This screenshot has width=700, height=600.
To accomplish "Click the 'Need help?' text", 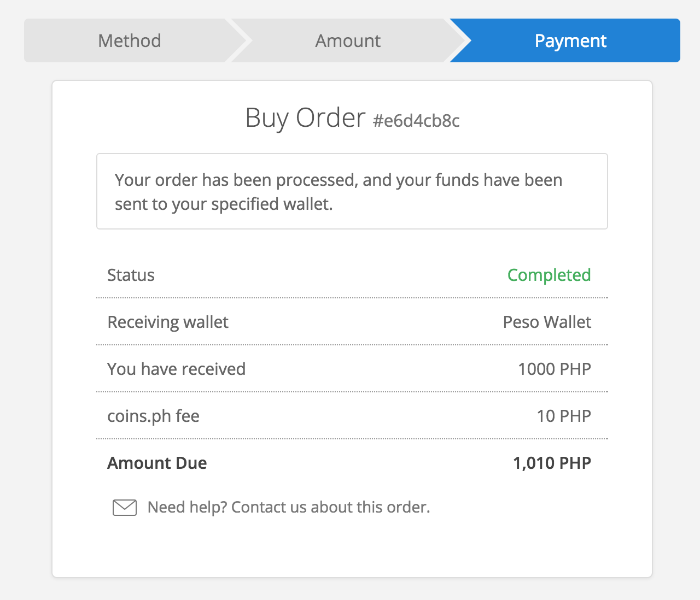I will point(187,508).
